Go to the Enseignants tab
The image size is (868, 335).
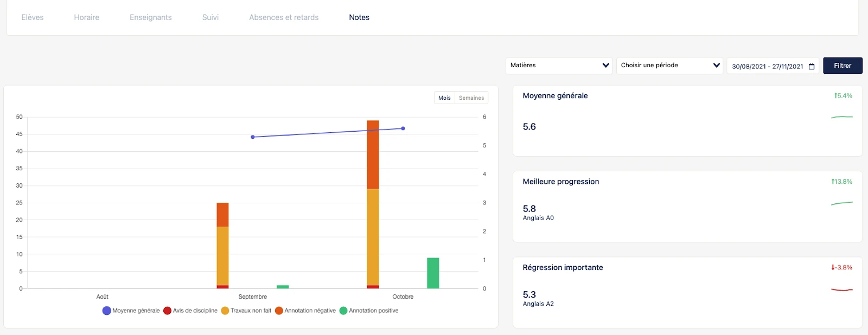151,17
